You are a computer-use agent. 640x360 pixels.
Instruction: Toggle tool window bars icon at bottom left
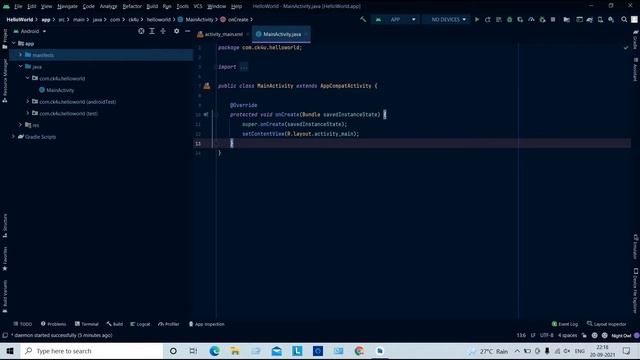5,335
